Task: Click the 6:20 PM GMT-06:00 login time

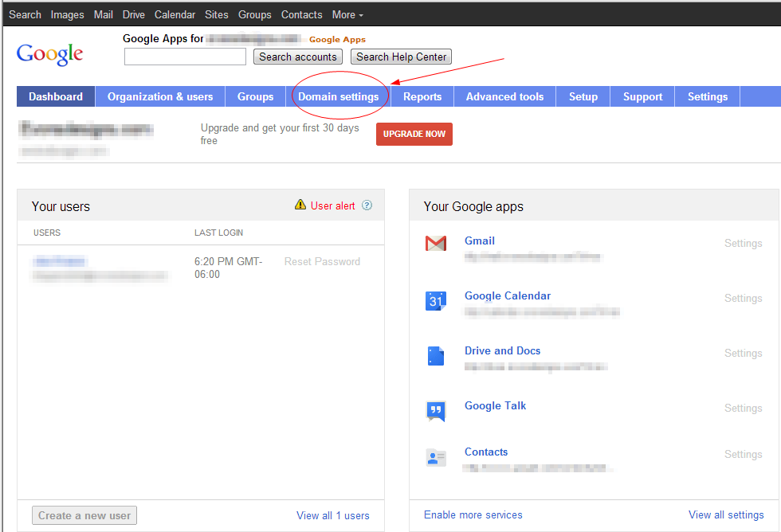Action: click(228, 268)
